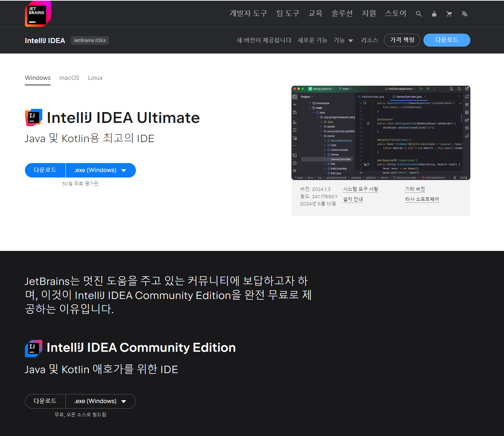Viewport: 504px width, 436px height.
Task: Click the IDE screenshot thumbnail
Action: [x=381, y=133]
